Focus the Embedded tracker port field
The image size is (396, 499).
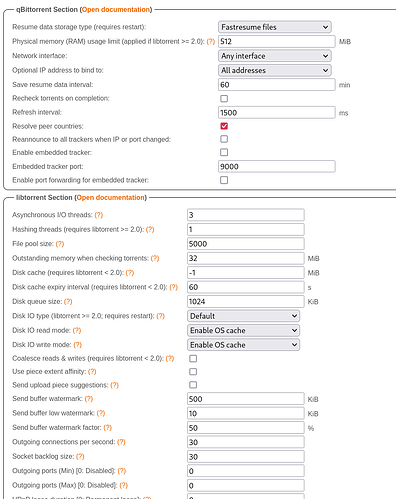pos(277,166)
